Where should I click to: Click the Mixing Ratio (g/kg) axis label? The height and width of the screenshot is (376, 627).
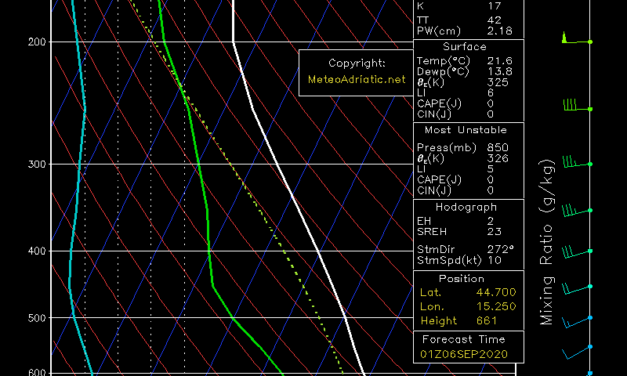pos(547,242)
